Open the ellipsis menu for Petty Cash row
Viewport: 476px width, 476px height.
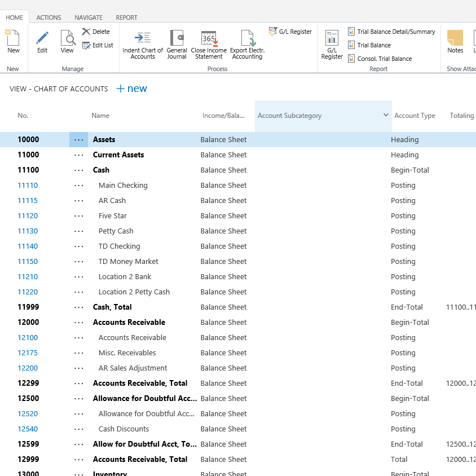point(78,231)
